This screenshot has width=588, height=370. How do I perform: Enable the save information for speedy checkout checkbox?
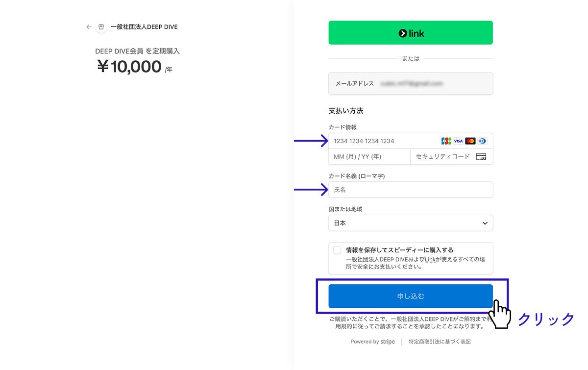337,250
